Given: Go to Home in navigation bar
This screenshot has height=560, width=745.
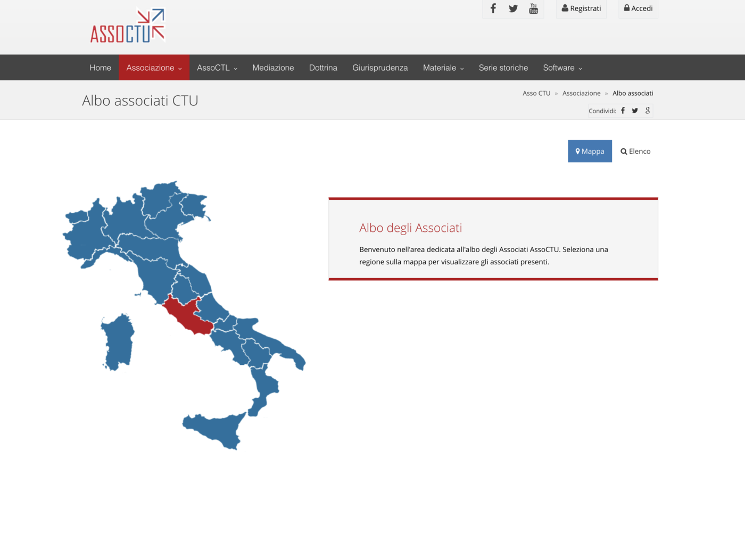Looking at the screenshot, I should tap(100, 68).
